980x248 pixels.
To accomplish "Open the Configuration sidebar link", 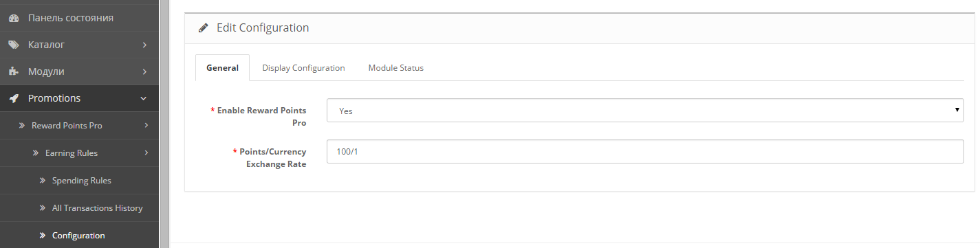I will [x=78, y=236].
